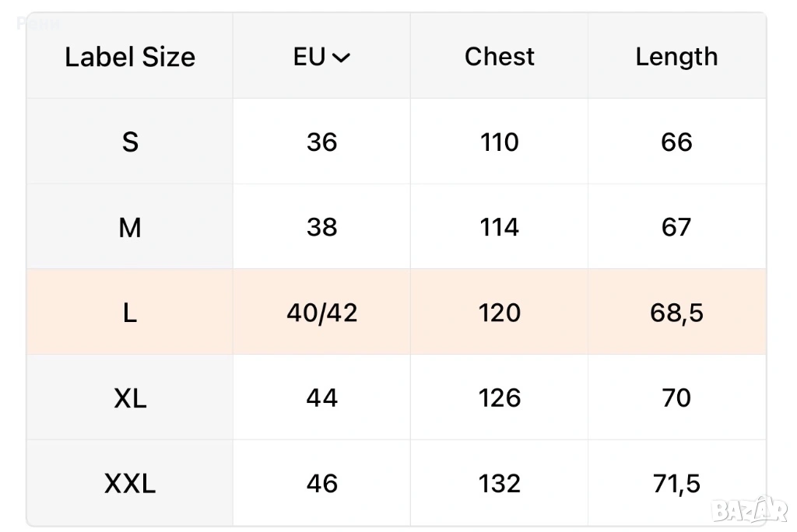Viewport: 797px width, 532px height.
Task: Select the highlighted L size row
Action: click(130, 313)
